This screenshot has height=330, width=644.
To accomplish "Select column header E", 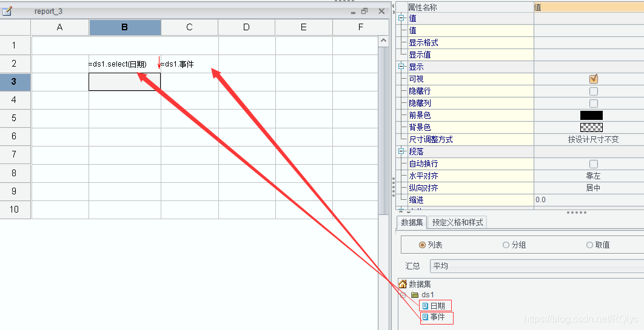I will tap(304, 27).
